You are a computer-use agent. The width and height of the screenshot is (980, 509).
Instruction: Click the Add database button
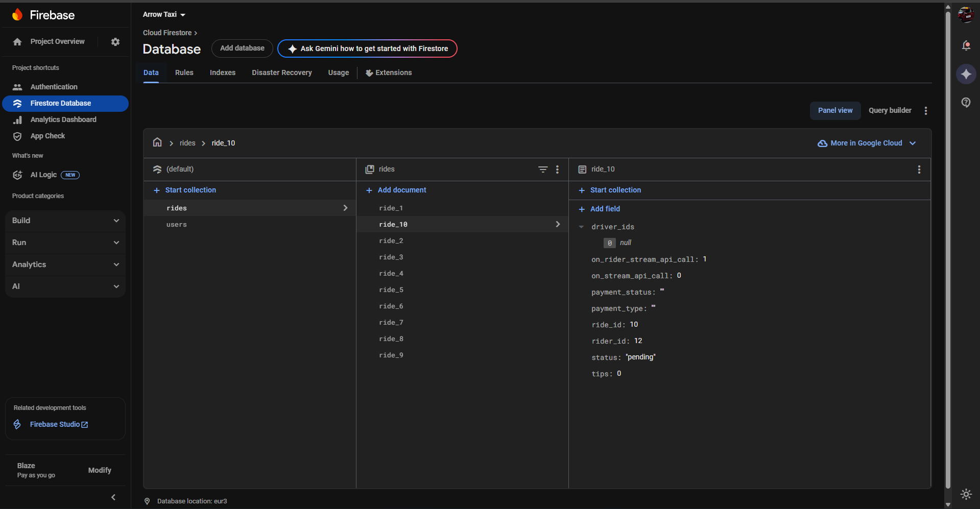(x=242, y=49)
